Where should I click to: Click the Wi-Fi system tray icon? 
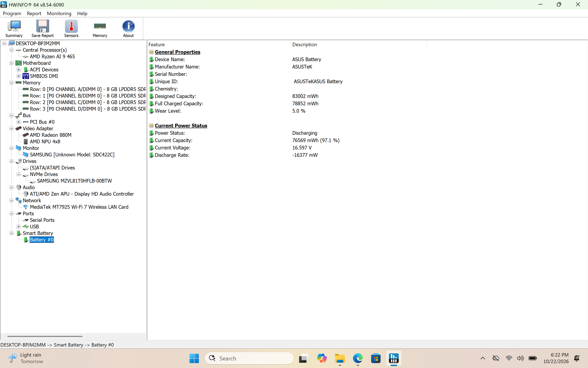click(509, 358)
